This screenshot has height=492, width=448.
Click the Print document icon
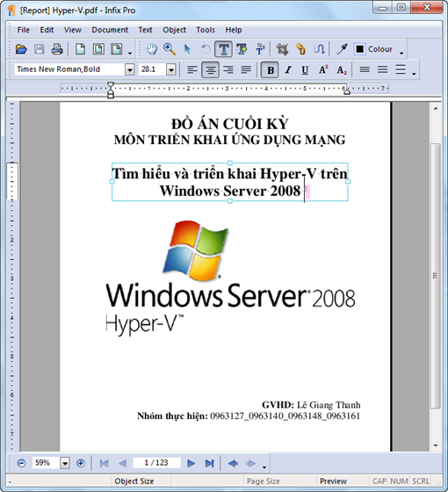57,49
